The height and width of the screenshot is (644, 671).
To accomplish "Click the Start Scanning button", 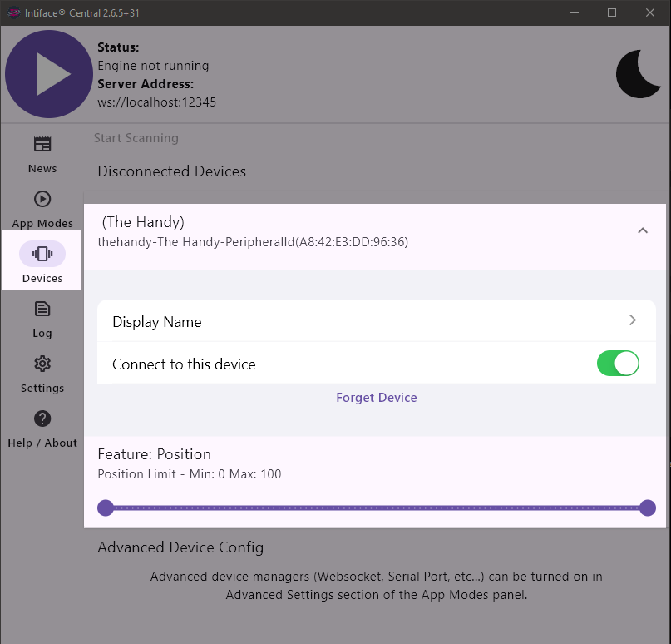I will coord(136,138).
